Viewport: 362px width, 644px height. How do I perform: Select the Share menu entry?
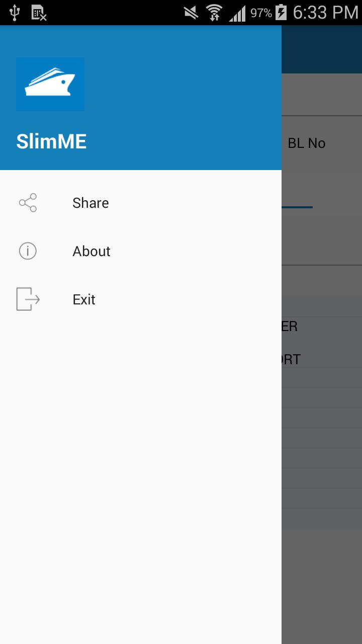point(90,203)
